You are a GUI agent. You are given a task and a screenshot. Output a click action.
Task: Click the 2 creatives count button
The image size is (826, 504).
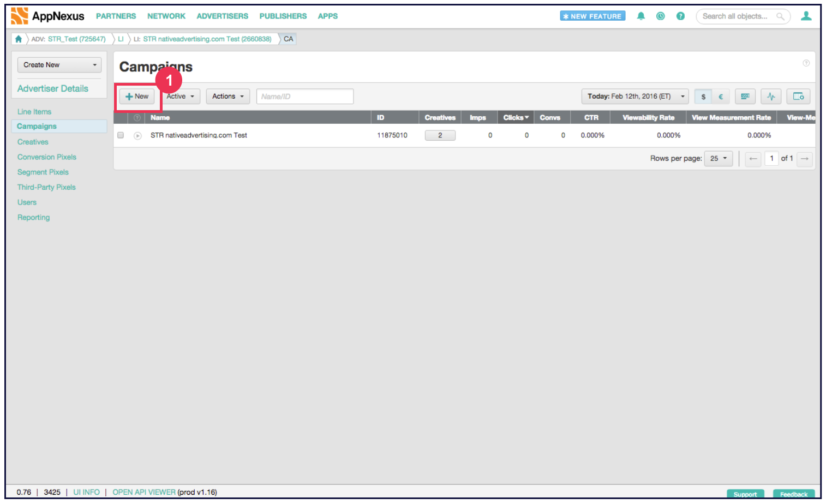[x=440, y=135]
